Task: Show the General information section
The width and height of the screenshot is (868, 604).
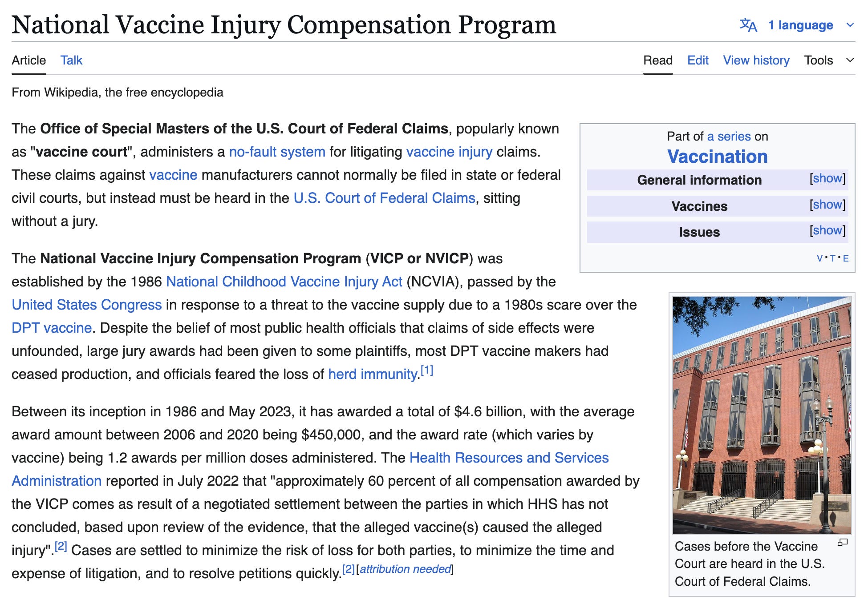Action: (827, 179)
